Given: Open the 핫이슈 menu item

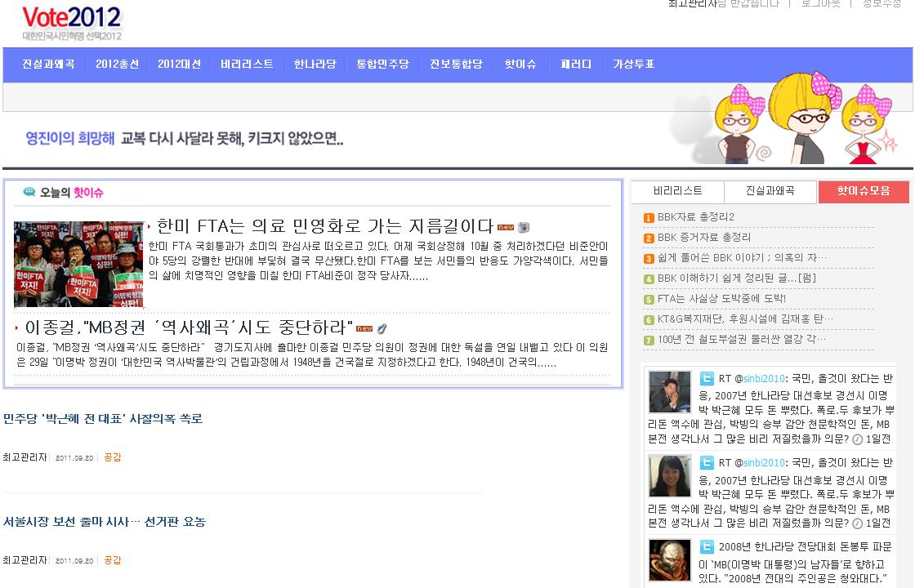Looking at the screenshot, I should [520, 65].
